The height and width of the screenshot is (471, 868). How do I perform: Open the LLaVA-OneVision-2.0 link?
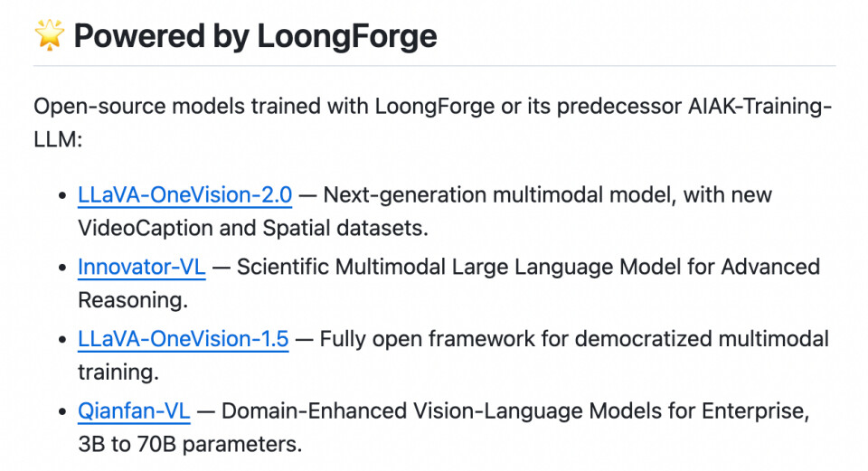tap(184, 195)
